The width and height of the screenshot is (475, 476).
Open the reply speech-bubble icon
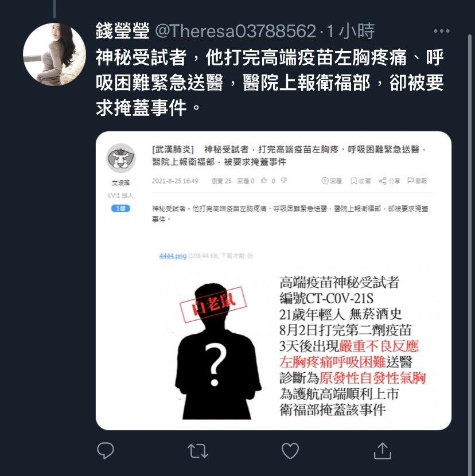click(106, 451)
